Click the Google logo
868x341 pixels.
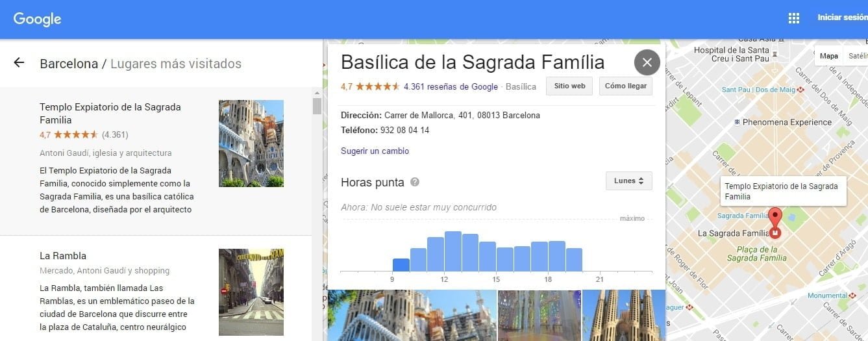(37, 19)
